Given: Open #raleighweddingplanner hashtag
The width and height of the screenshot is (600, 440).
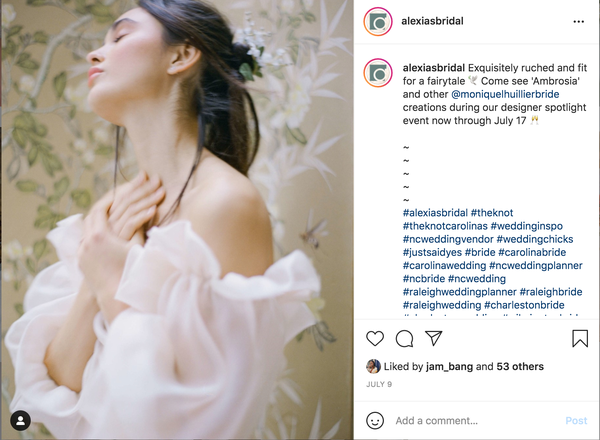Looking at the screenshot, I should point(459,292).
